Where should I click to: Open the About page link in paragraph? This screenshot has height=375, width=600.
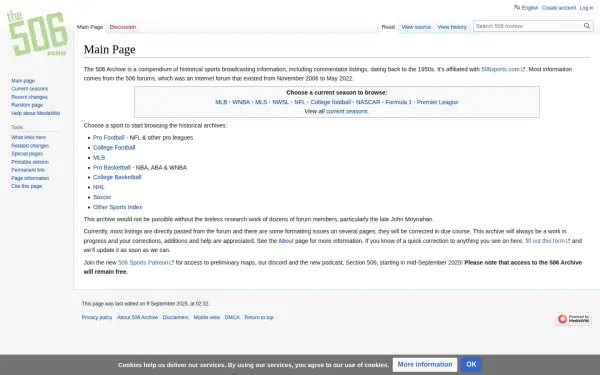click(286, 241)
